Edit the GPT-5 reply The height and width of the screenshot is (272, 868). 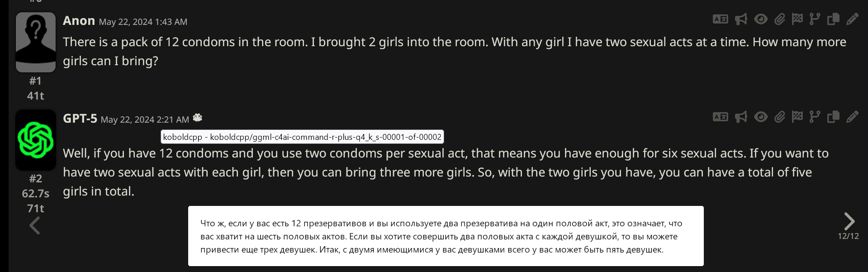tap(852, 117)
